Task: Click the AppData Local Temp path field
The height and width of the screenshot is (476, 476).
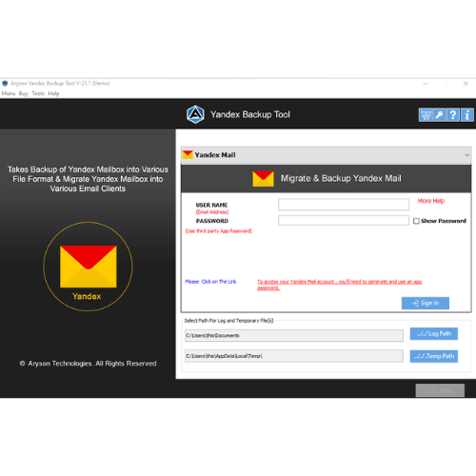Action: pyautogui.click(x=294, y=356)
